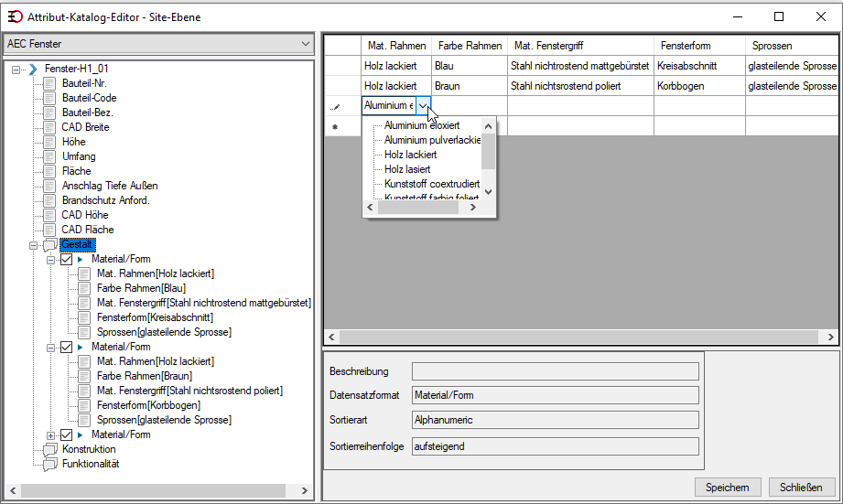The height and width of the screenshot is (504, 843).
Task: Choose Holz lasiert from the dropdown list
Action: point(407,169)
